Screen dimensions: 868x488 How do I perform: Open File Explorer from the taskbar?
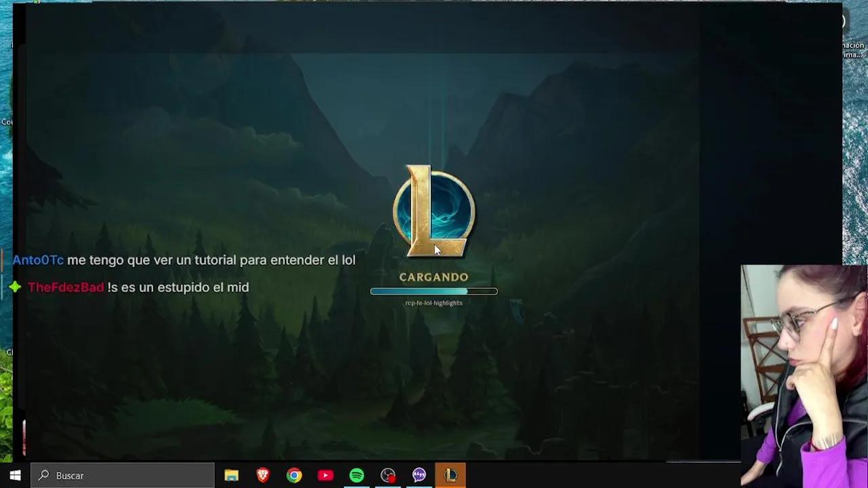pyautogui.click(x=231, y=476)
